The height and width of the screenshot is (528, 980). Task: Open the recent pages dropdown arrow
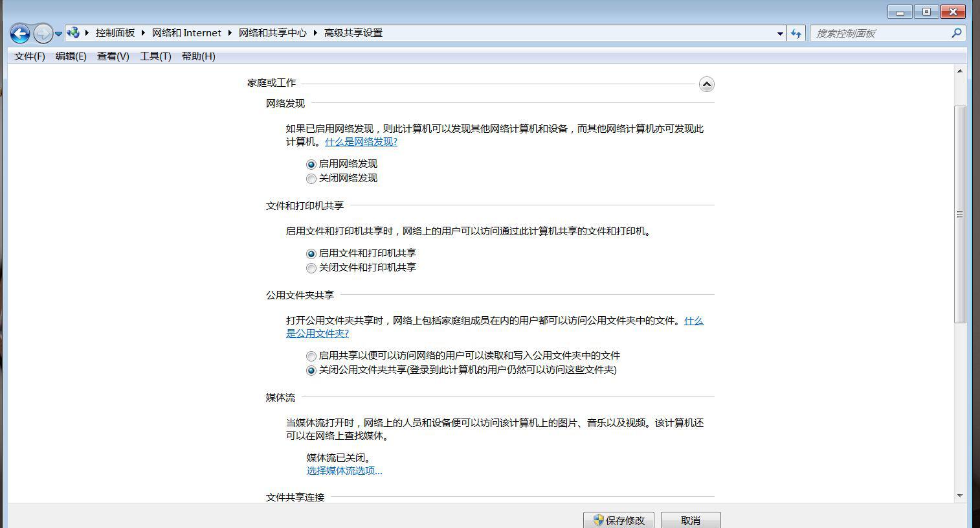[x=58, y=33]
